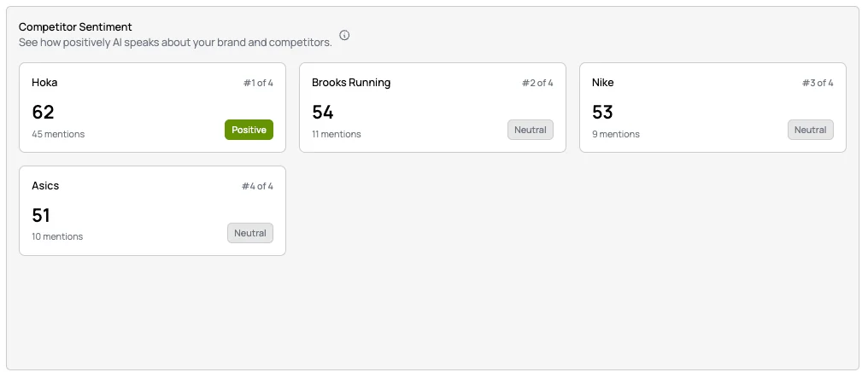Click the Nike score value 53

click(602, 112)
